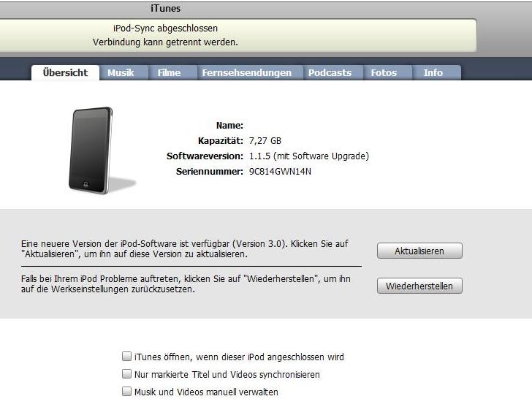Click the Verbindung kann getrennt werden message

point(166,42)
